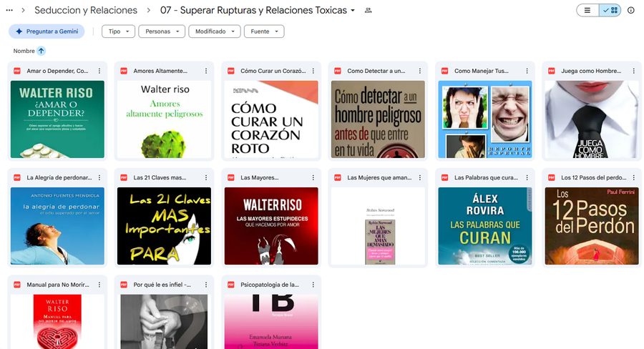Image resolution: width=644 pixels, height=349 pixels.
Task: Select Por qué le es infiel thumbnail
Action: pyautogui.click(x=165, y=322)
